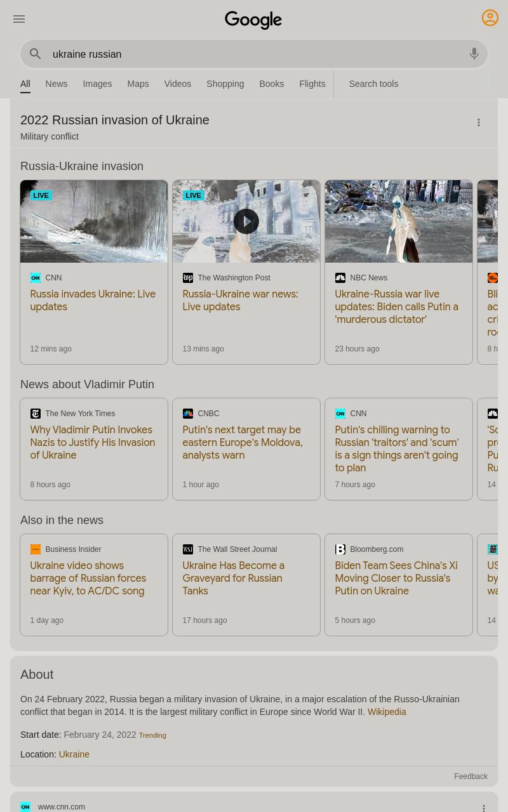The height and width of the screenshot is (812, 508).
Task: Click the Ukraine location link
Action: (x=74, y=754)
